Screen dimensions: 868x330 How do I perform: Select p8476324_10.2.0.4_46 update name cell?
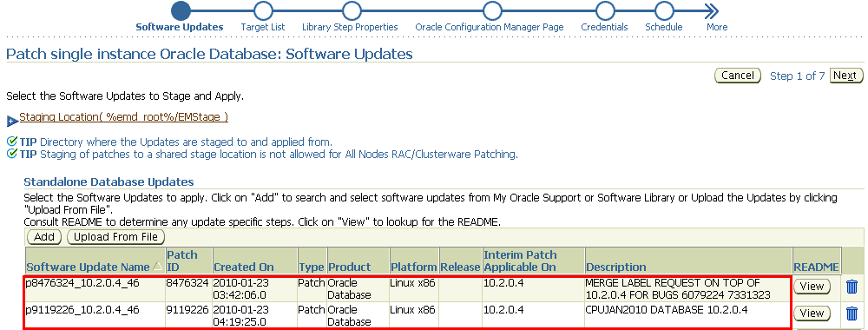pyautogui.click(x=95, y=288)
